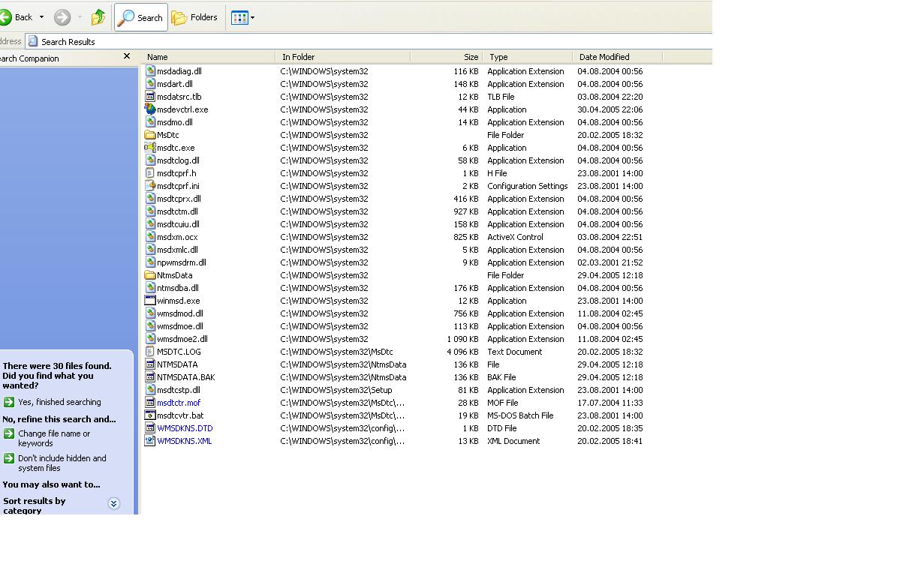The height and width of the screenshot is (588, 897).
Task: Select the MsDtc folder icon
Action: pyautogui.click(x=150, y=135)
